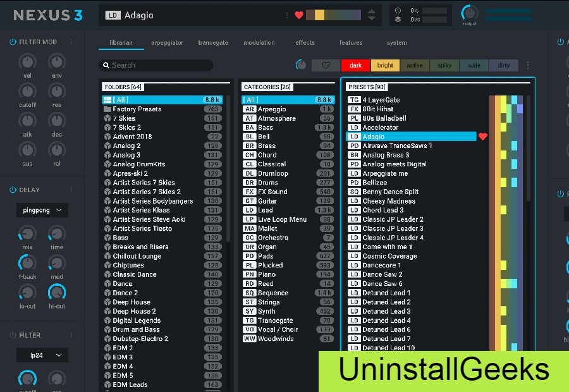Click the CPU clock icon in the header
This screenshot has height=392, width=569.
(398, 11)
